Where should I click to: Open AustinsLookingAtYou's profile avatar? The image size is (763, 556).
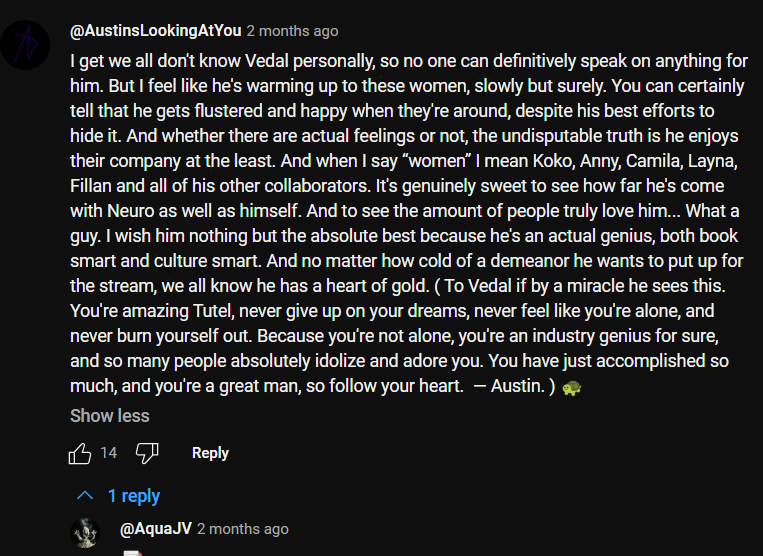[x=25, y=44]
